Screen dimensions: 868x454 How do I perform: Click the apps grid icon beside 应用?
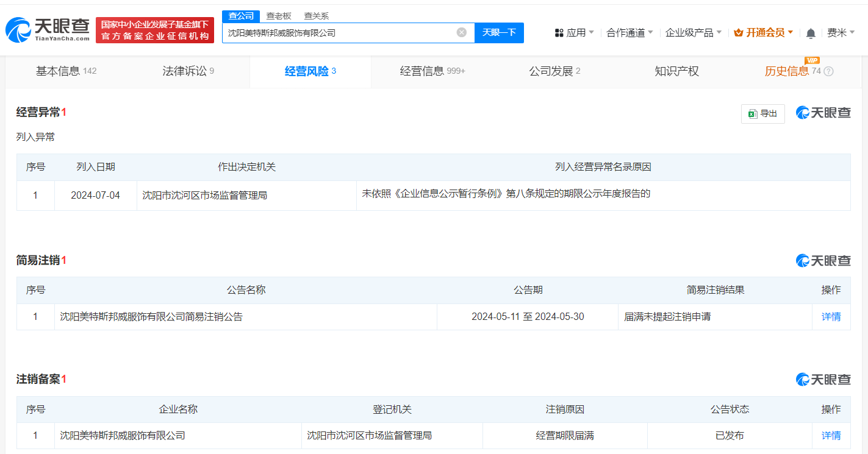(559, 32)
